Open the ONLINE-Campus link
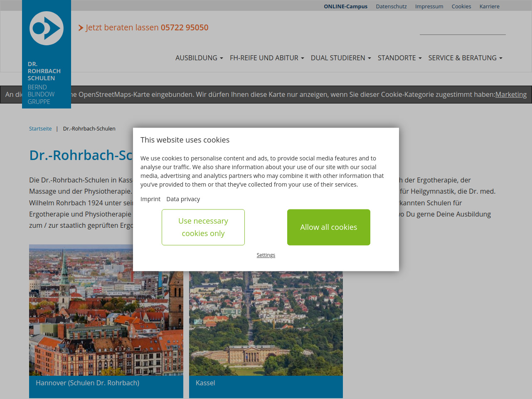 [345, 6]
